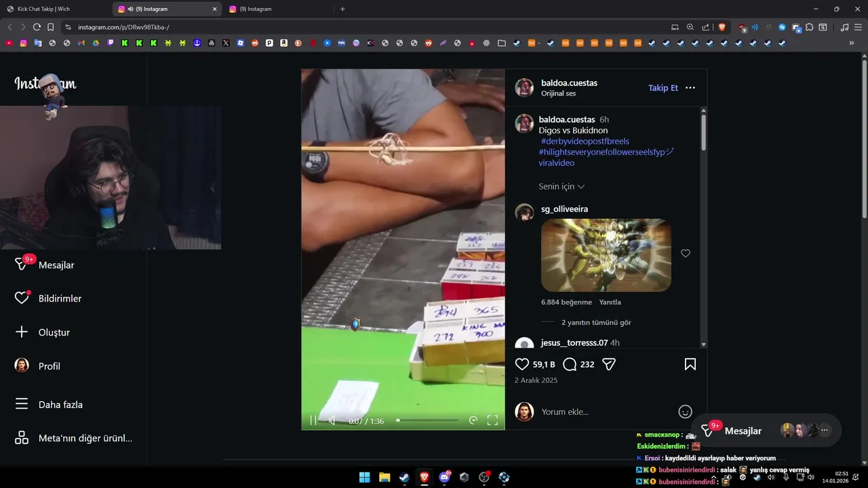
Task: Click three dots in floating Mesajlar bubble
Action: 825,430
